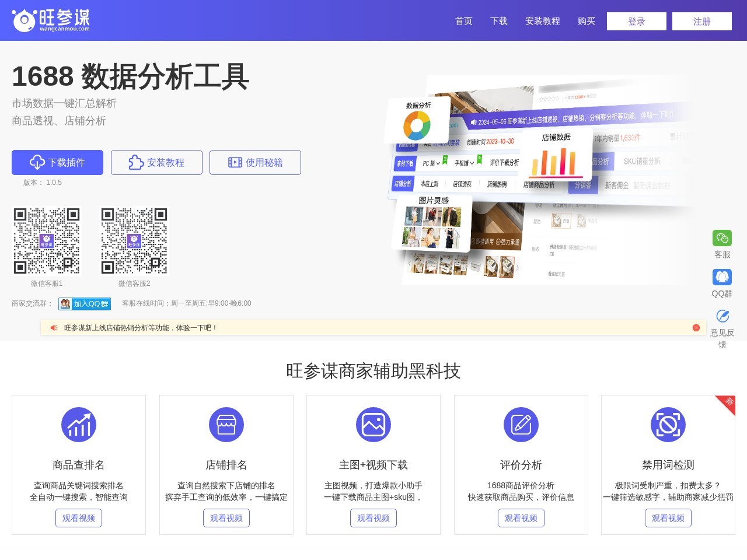Open the 意见反馈 sidebar icon
Image resolution: width=747 pixels, height=560 pixels.
pos(722,316)
